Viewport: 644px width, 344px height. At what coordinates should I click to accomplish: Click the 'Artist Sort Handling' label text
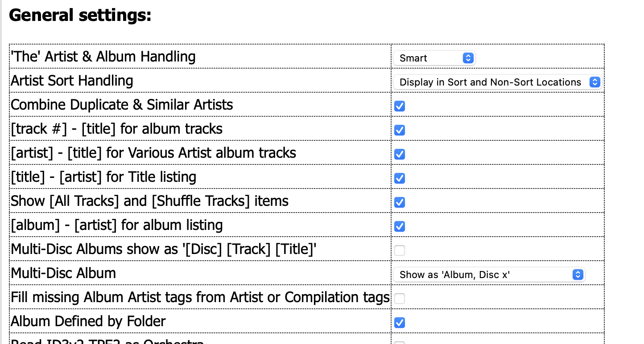click(x=72, y=81)
